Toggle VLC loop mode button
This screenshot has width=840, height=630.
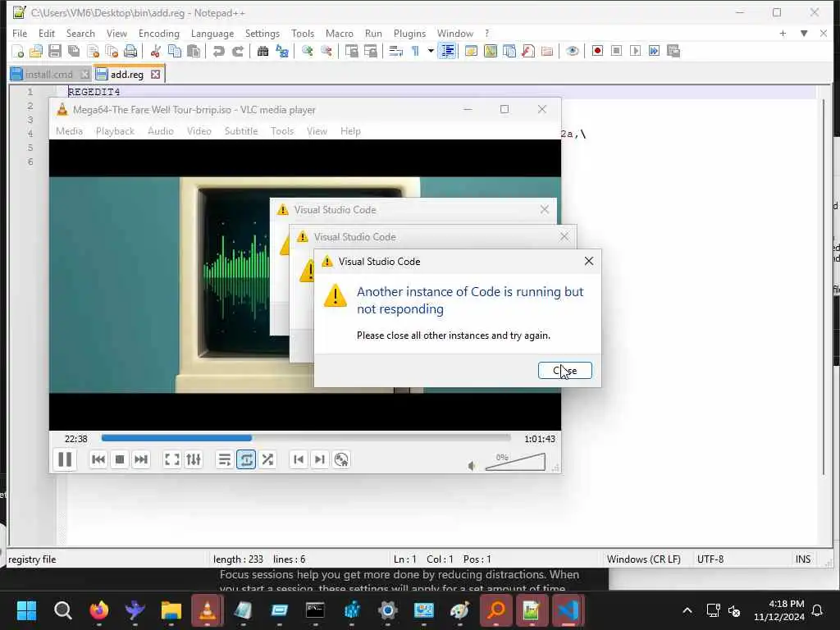(x=246, y=459)
